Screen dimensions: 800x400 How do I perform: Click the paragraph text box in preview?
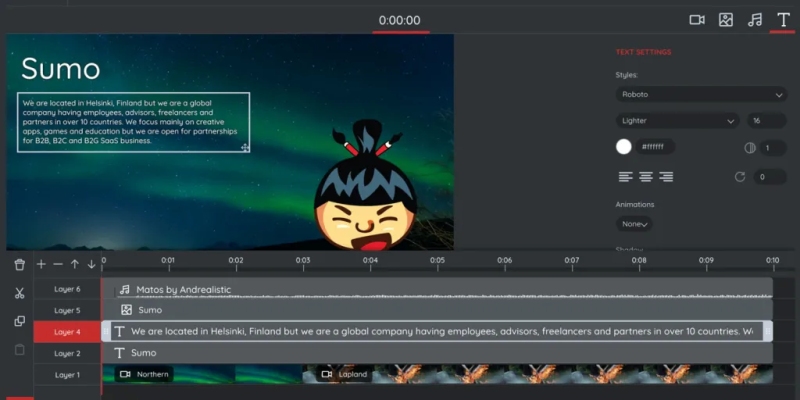133,122
